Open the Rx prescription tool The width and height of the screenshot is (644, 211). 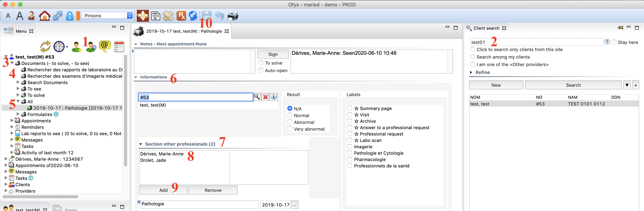(181, 16)
